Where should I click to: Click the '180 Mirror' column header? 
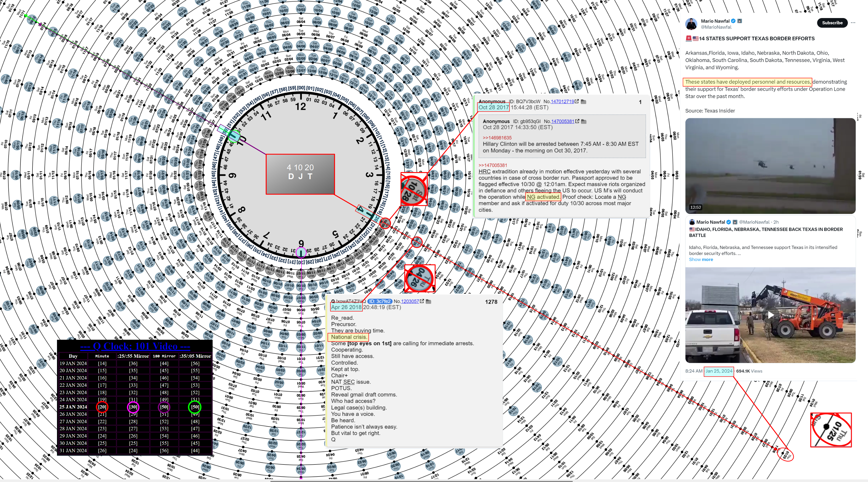(164, 356)
